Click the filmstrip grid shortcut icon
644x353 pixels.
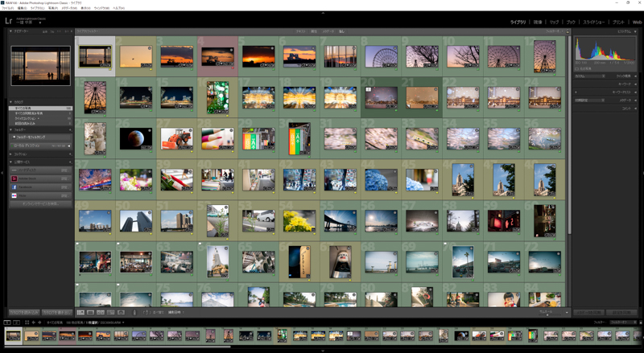(x=27, y=322)
